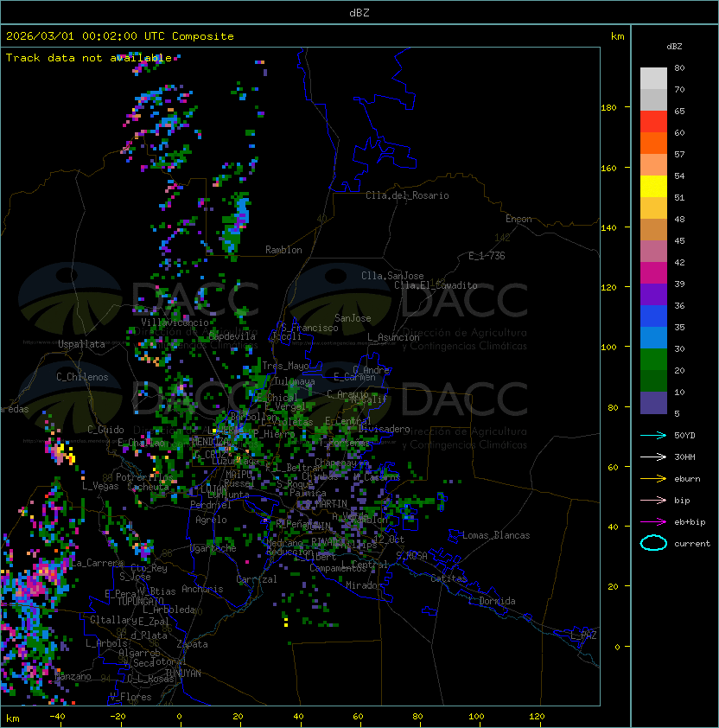Click the pink bip arrow in legend

(x=653, y=500)
